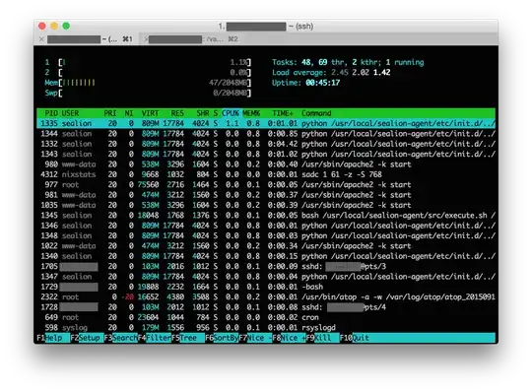
Task: Select process row PID 1035 www-data
Action: coord(266,205)
